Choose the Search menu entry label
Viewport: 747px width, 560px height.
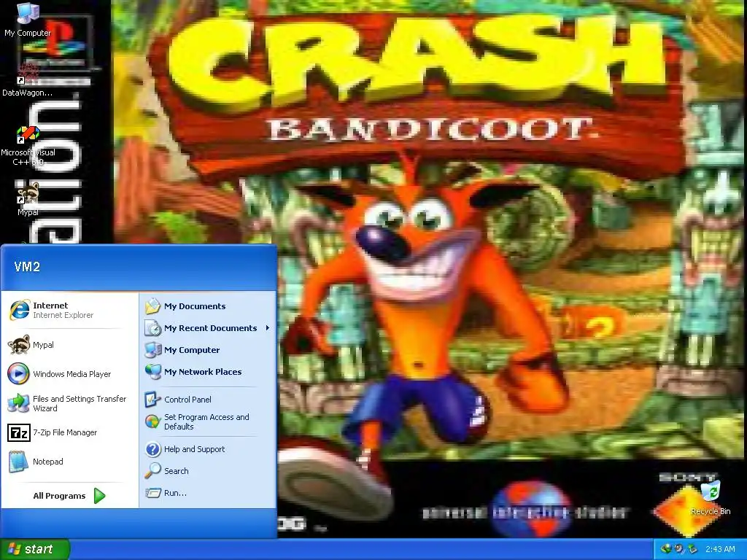tap(177, 471)
